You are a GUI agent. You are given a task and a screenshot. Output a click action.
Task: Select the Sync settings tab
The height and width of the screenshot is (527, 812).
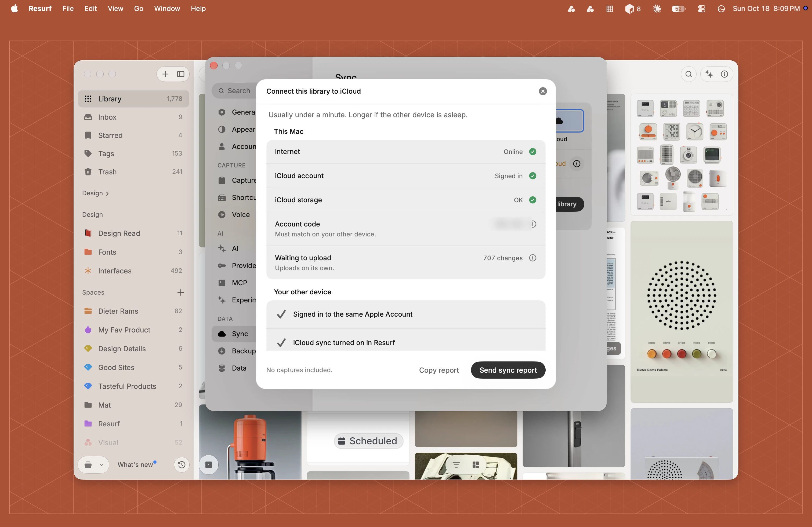coord(234,334)
